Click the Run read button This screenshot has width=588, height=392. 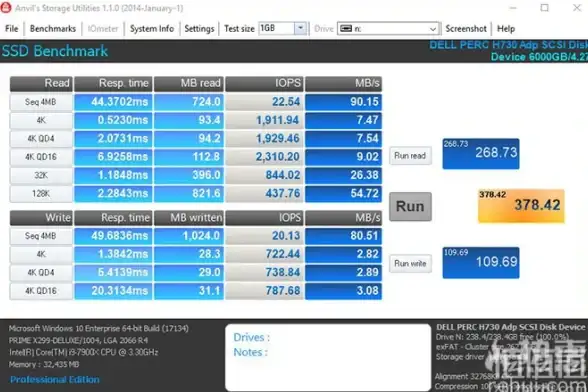tap(410, 155)
